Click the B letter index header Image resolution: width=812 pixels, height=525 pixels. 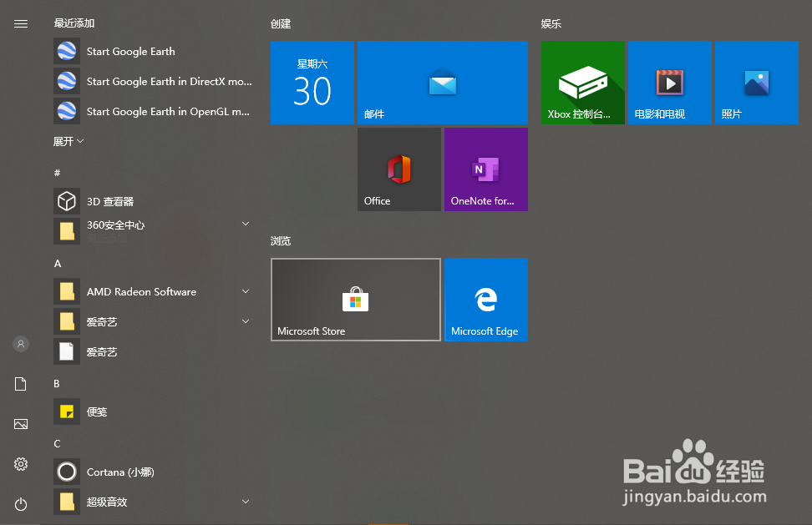point(57,384)
